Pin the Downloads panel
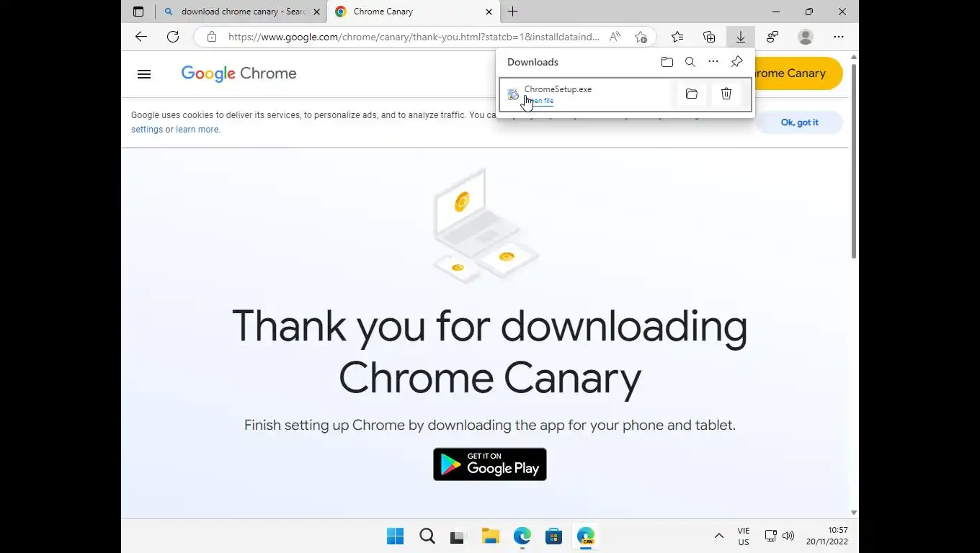This screenshot has height=553, width=980. pyautogui.click(x=736, y=62)
